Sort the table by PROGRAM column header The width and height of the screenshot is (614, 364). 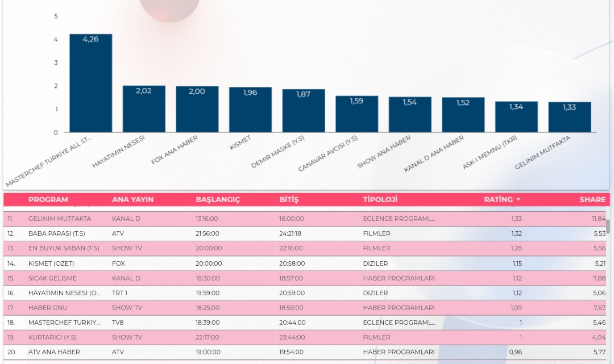(48, 200)
